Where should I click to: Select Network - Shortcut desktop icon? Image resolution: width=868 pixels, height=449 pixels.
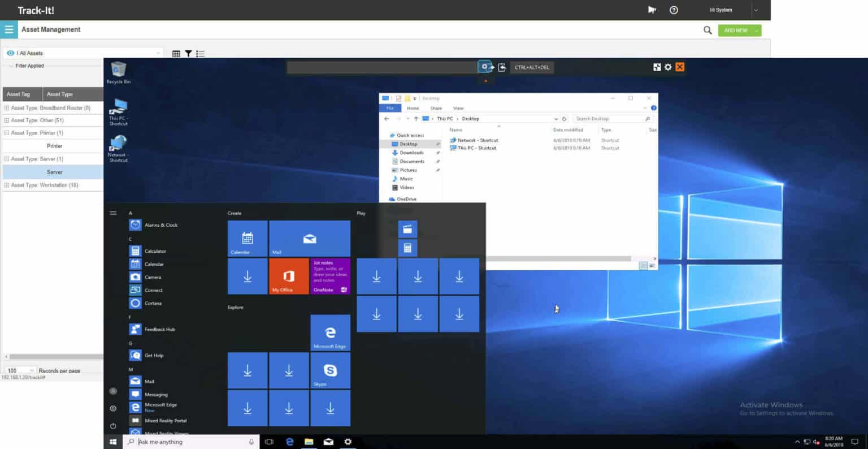(x=118, y=149)
